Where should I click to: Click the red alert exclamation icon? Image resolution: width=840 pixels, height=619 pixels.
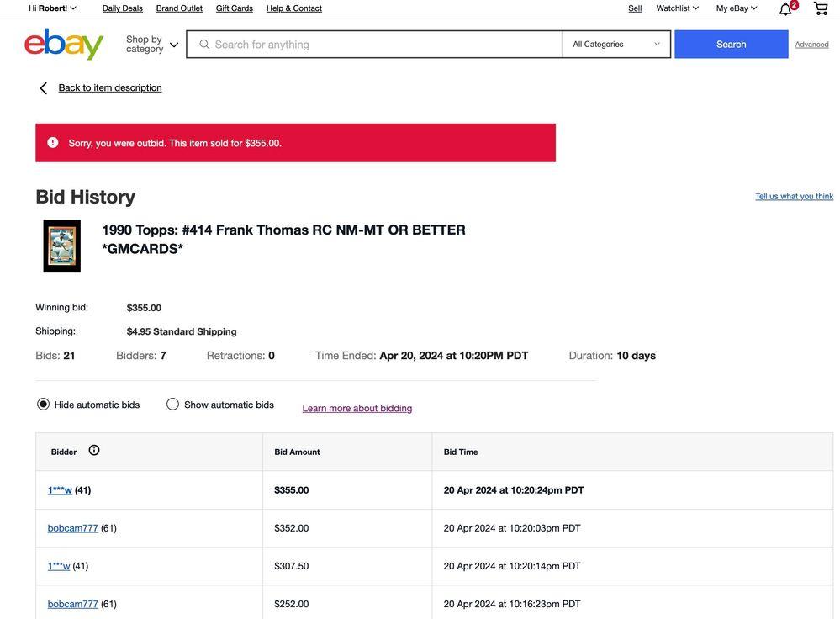[x=52, y=143]
